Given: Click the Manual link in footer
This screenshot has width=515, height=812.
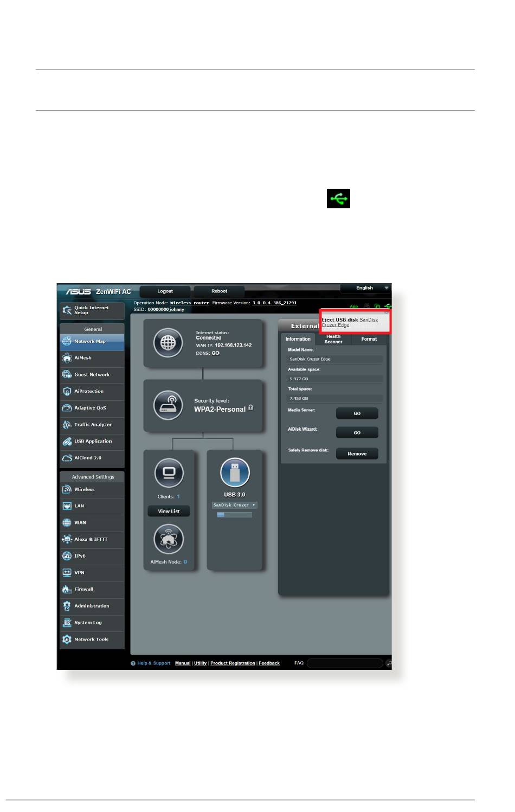Looking at the screenshot, I should [x=183, y=663].
